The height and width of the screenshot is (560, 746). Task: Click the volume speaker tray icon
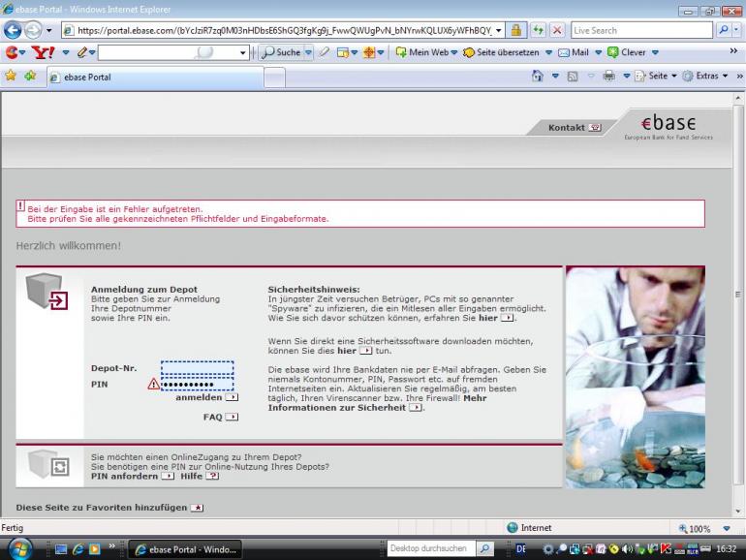626,549
